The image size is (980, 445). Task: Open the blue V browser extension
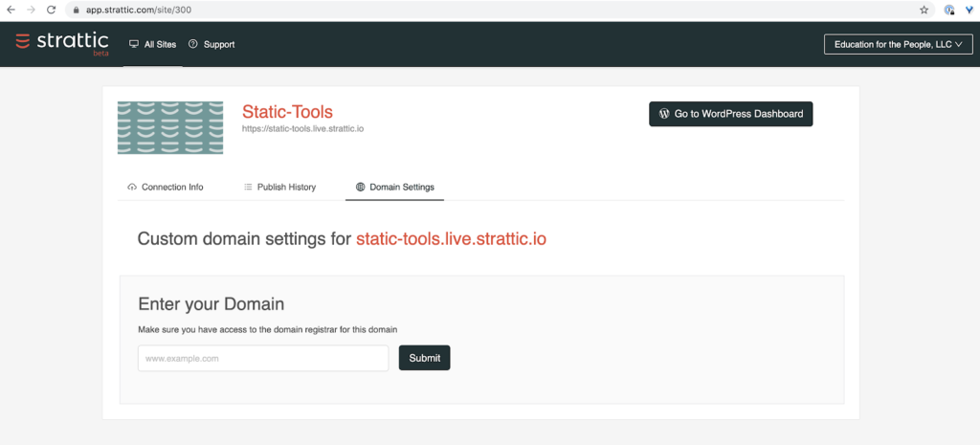click(969, 10)
